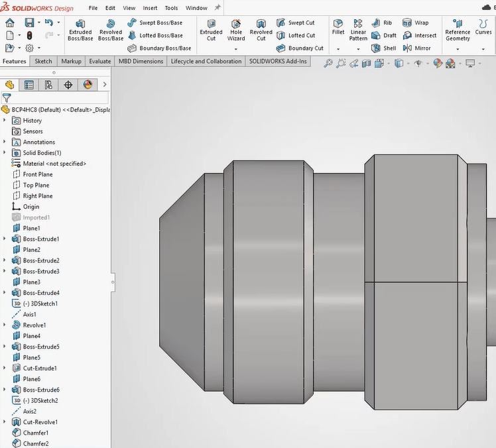Open the ConfigurationManager tab
The height and width of the screenshot is (448, 496).
(x=48, y=85)
